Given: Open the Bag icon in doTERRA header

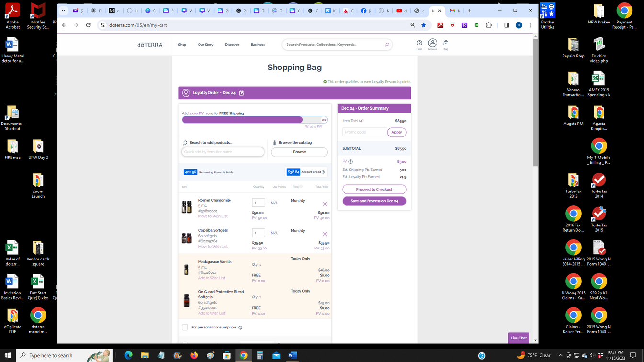Looking at the screenshot, I should pos(446,44).
